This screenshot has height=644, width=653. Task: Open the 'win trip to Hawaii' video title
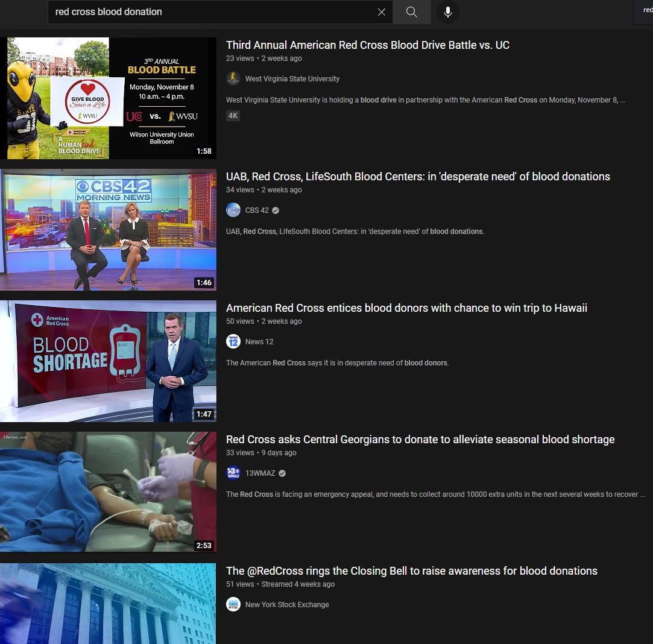click(x=406, y=308)
